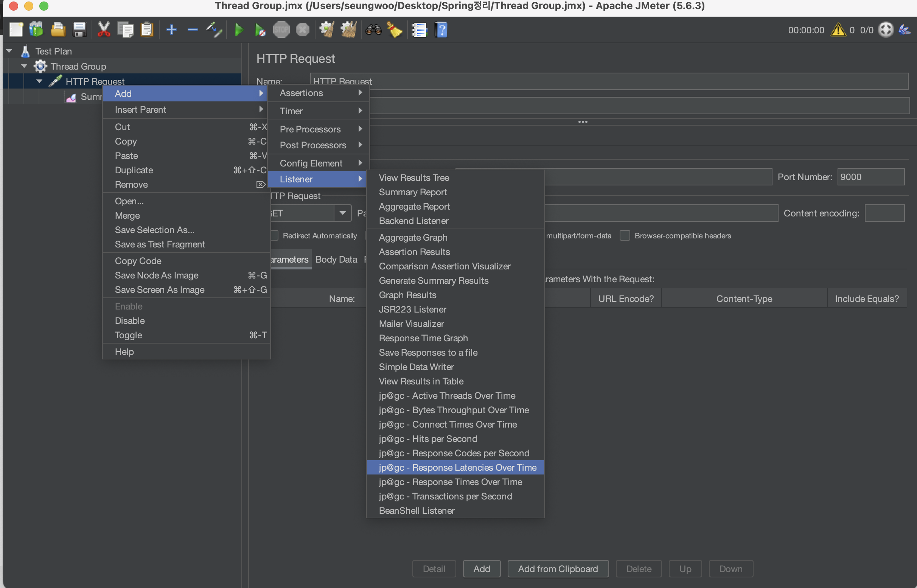The width and height of the screenshot is (917, 588).
Task: Click the Function Helper list icon
Action: (x=419, y=30)
